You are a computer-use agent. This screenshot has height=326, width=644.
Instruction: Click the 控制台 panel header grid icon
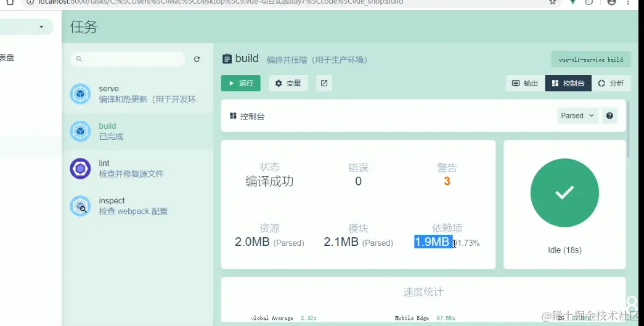234,116
